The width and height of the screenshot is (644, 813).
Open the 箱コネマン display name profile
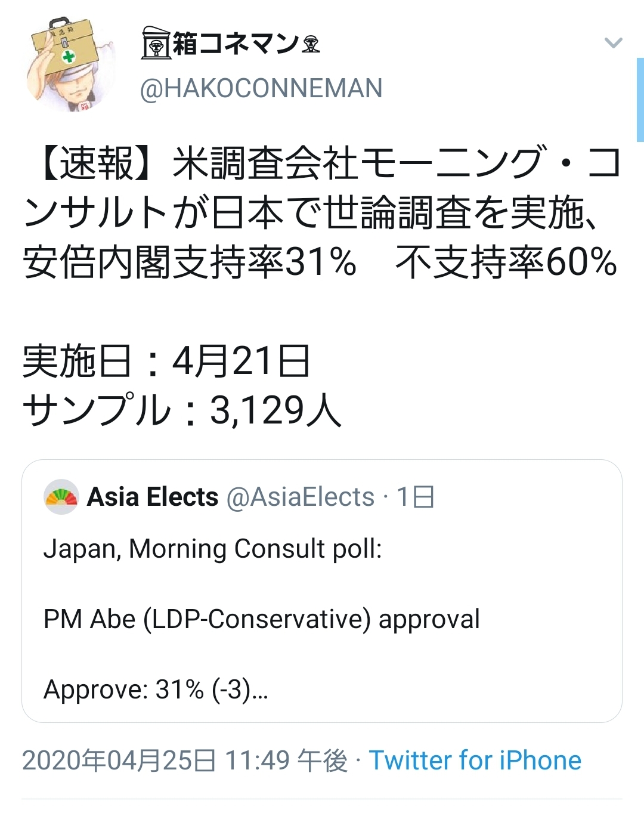tap(236, 44)
